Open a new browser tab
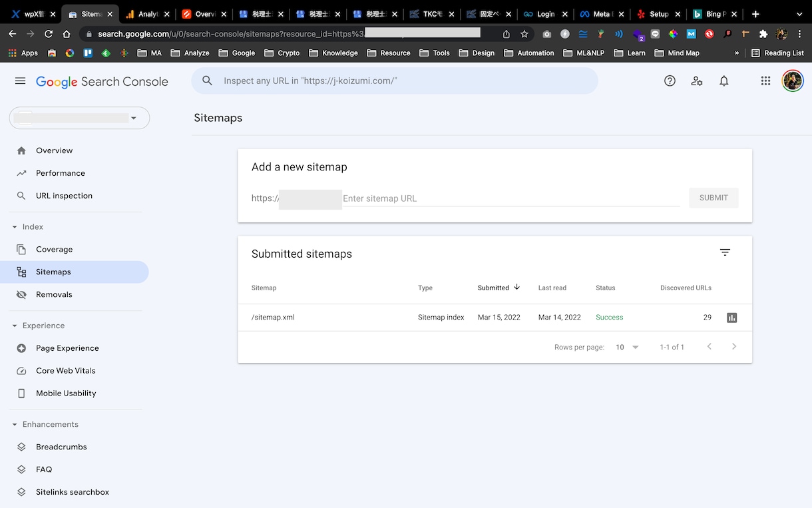Viewport: 812px width, 508px height. click(755, 13)
